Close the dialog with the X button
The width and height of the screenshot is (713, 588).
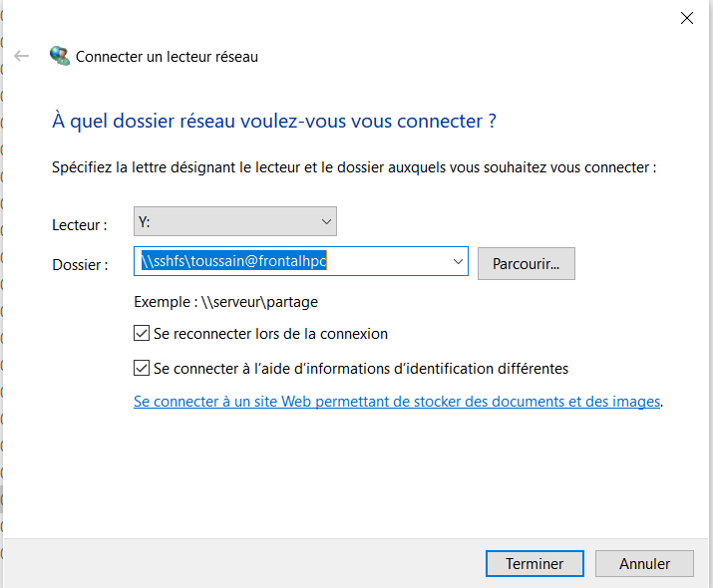pos(686,18)
